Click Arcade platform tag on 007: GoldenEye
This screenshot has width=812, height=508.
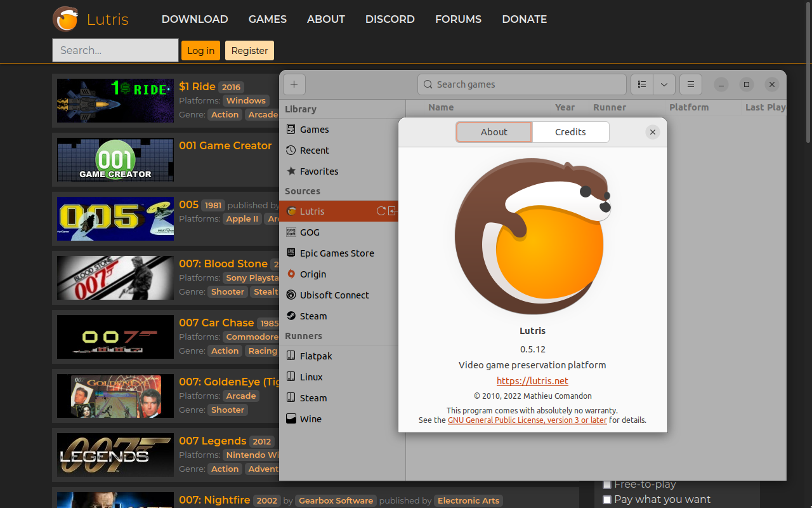click(241, 396)
